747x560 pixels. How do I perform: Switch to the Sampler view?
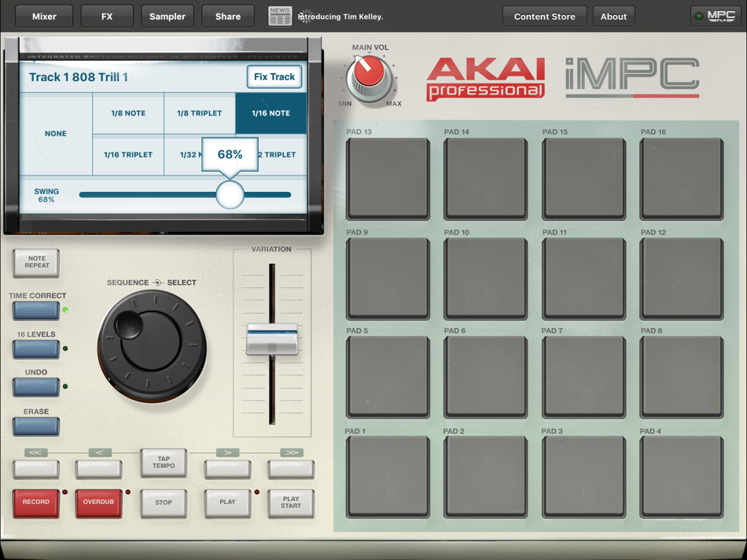point(167,16)
